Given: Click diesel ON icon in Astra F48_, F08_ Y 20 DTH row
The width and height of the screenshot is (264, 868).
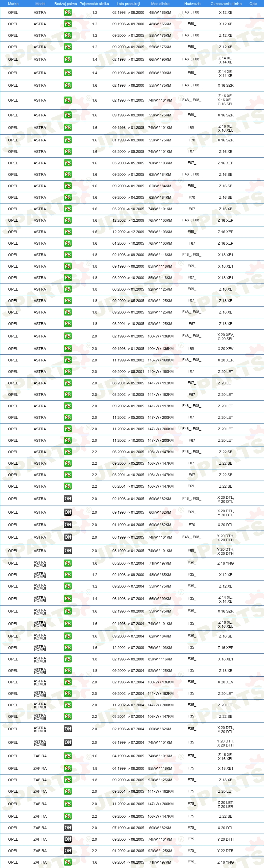Looking at the screenshot, I should pyautogui.click(x=68, y=537).
